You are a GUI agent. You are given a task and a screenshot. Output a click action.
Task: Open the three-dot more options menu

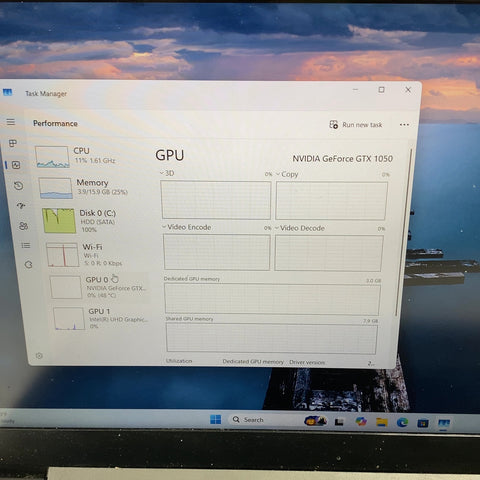click(404, 125)
